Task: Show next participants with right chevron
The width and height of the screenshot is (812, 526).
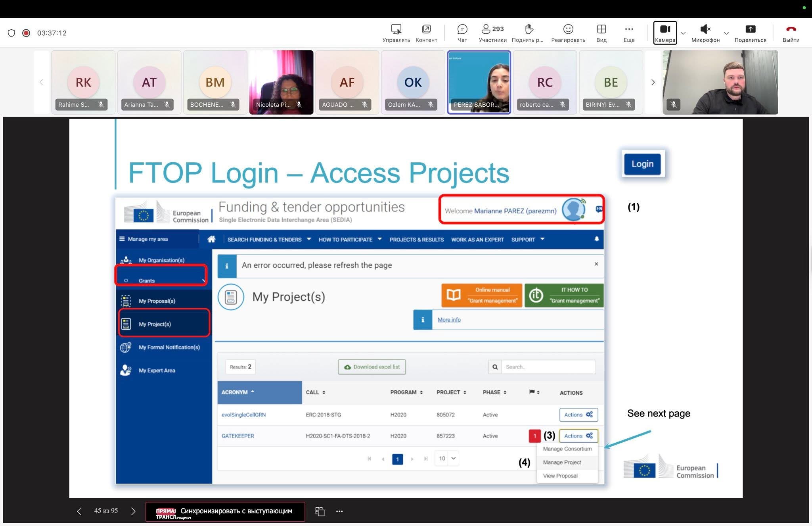Action: click(x=653, y=83)
